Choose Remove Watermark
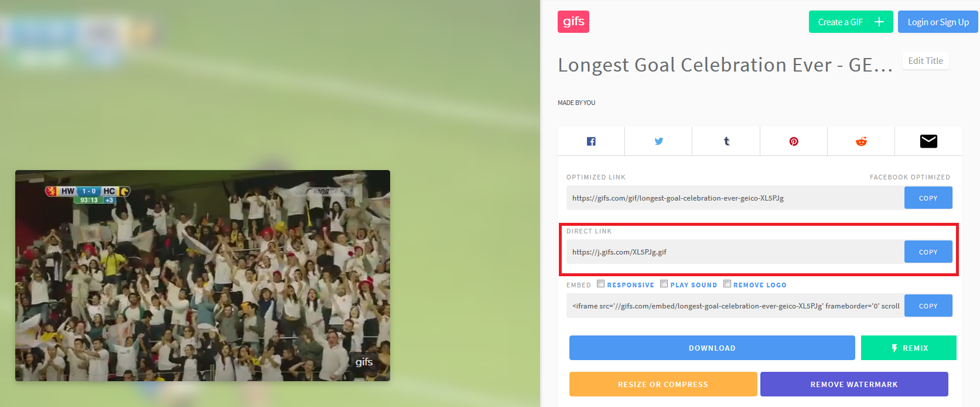This screenshot has width=980, height=407. point(854,384)
